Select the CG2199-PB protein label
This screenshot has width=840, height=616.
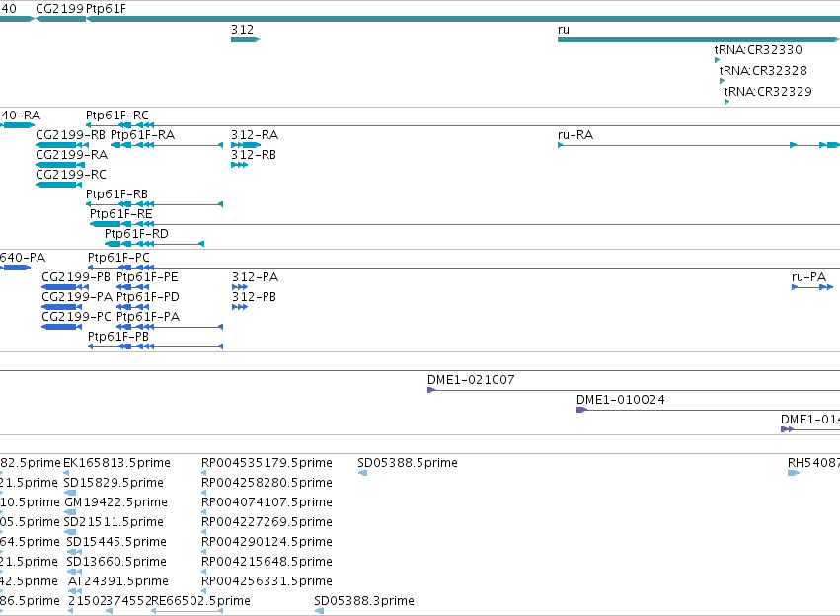click(x=76, y=277)
